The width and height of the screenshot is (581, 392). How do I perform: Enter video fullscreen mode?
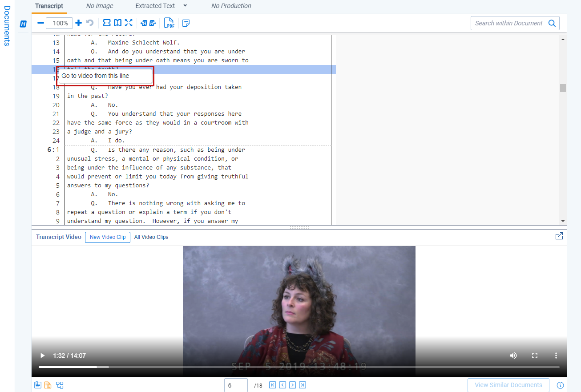535,356
